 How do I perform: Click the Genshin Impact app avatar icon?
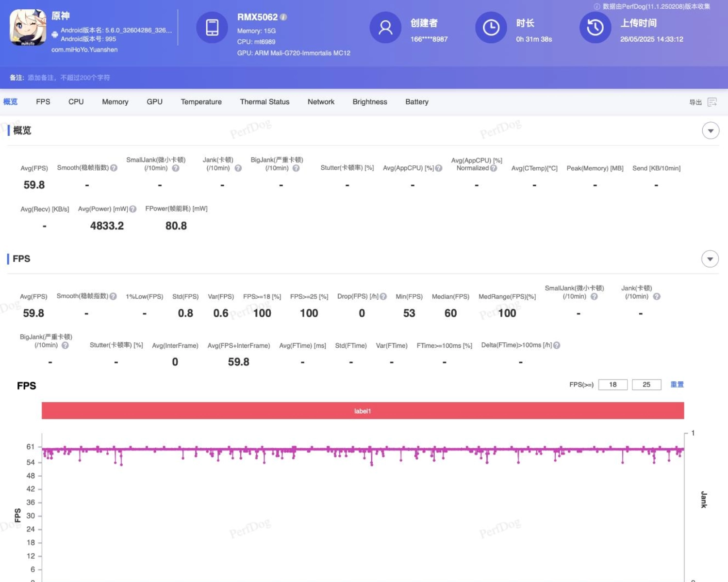(28, 28)
